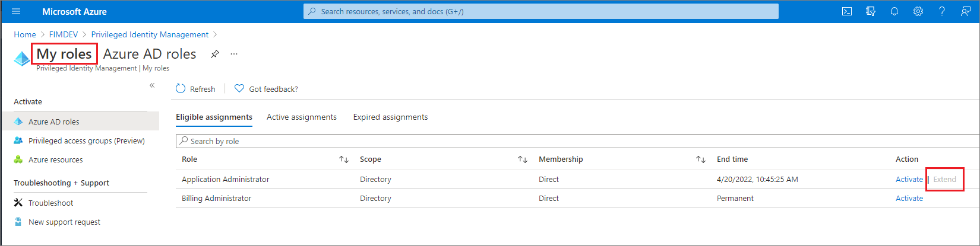Open the notifications bell

point(894,11)
